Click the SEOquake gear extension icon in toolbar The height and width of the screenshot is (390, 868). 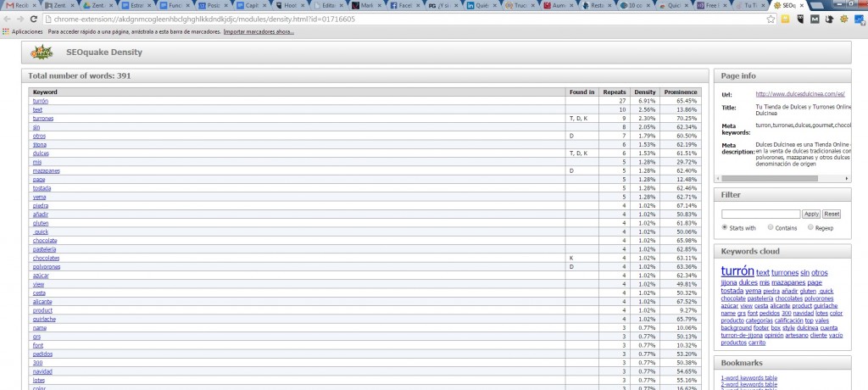[844, 19]
